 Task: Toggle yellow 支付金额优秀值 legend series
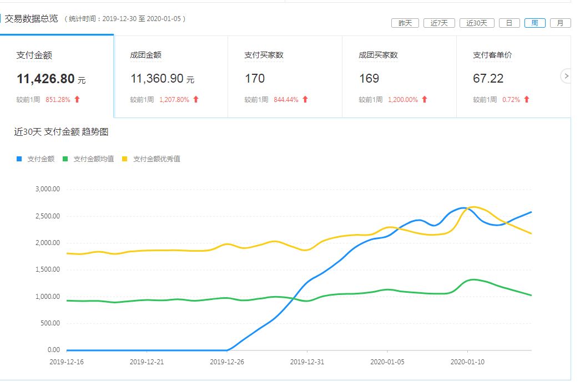(x=152, y=159)
